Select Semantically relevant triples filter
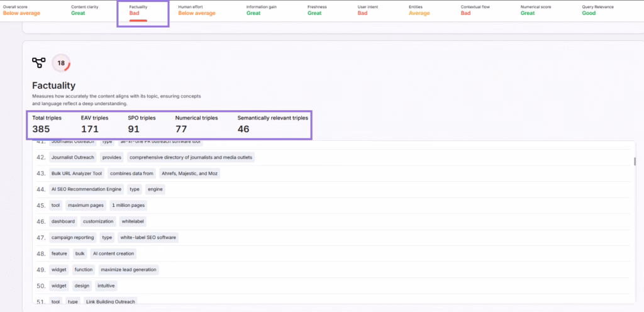This screenshot has width=644, height=312. (x=272, y=125)
